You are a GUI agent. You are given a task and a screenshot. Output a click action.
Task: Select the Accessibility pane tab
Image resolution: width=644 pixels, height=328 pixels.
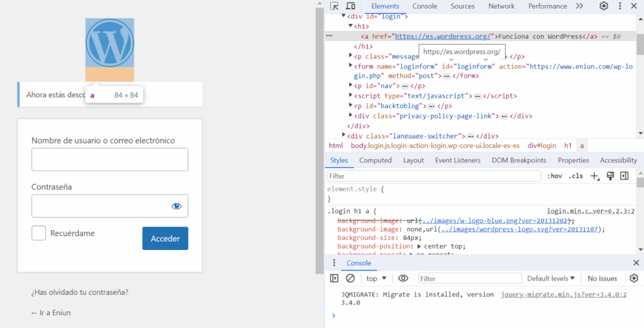pos(619,161)
